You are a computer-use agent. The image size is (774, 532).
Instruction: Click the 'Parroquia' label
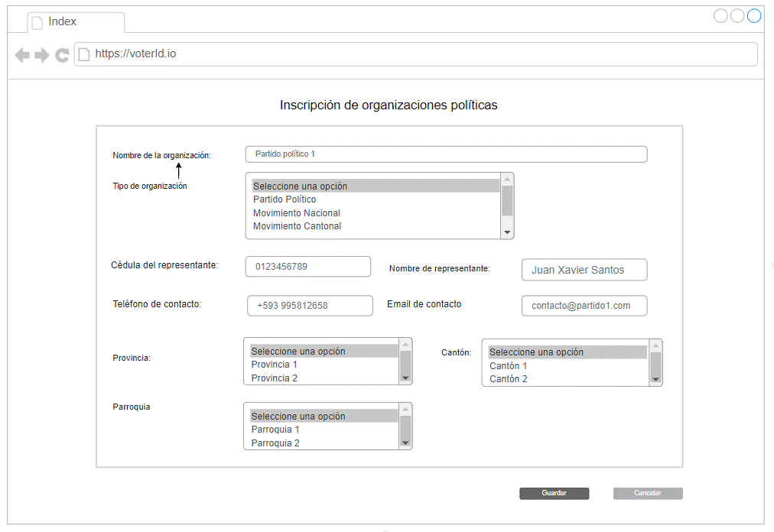coord(132,407)
